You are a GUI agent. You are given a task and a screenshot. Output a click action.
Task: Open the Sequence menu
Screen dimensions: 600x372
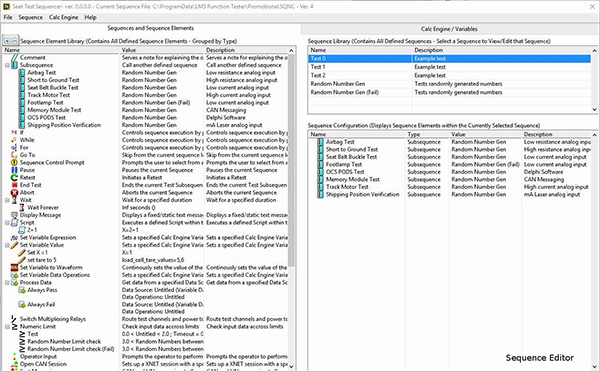coord(31,17)
